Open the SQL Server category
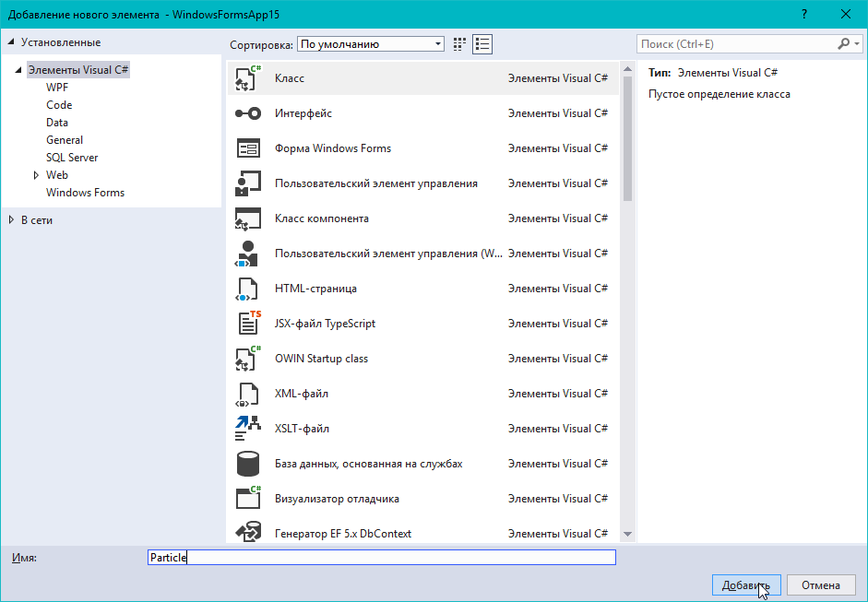Image resolution: width=868 pixels, height=602 pixels. tap(72, 158)
